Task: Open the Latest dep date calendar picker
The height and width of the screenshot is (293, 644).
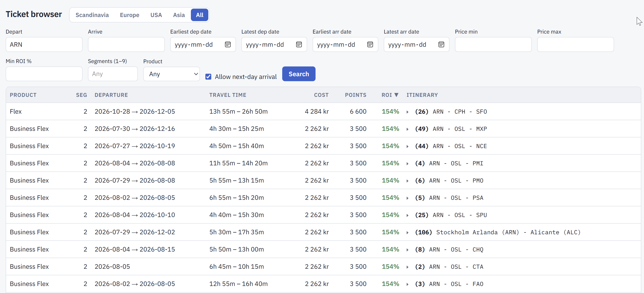Action: pyautogui.click(x=299, y=44)
